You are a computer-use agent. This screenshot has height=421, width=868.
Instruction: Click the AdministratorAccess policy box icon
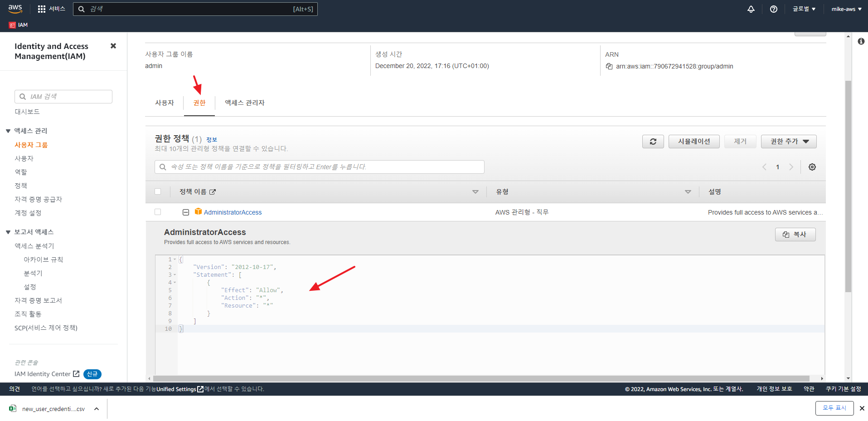point(198,211)
